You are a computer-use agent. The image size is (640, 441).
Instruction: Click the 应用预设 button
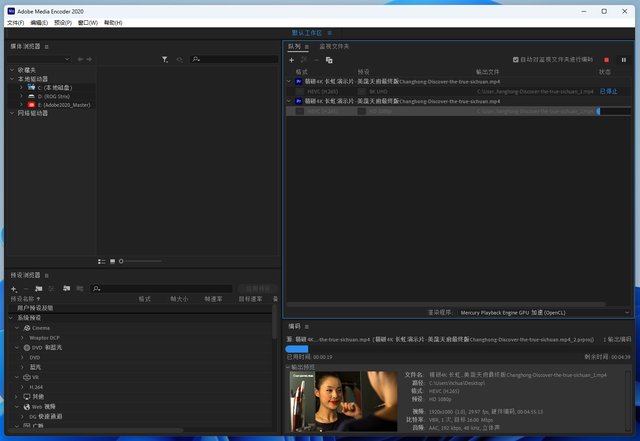(258, 289)
